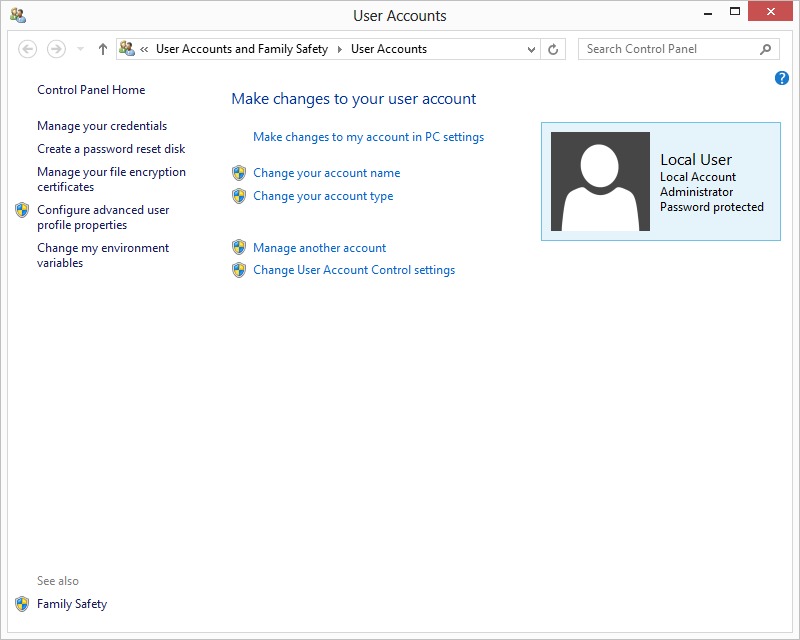Screen dimensions: 800x640
Task: Go up one level with the Up arrow
Action: tap(102, 49)
